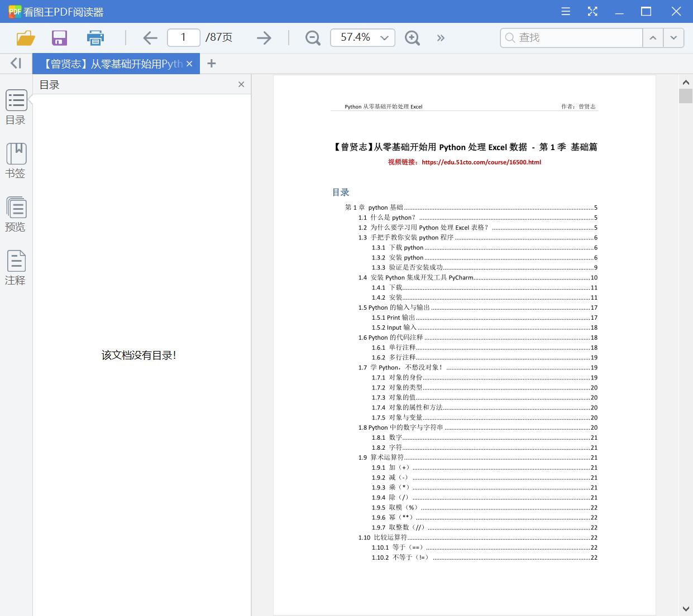Open the hamburger menu at top right

click(565, 11)
